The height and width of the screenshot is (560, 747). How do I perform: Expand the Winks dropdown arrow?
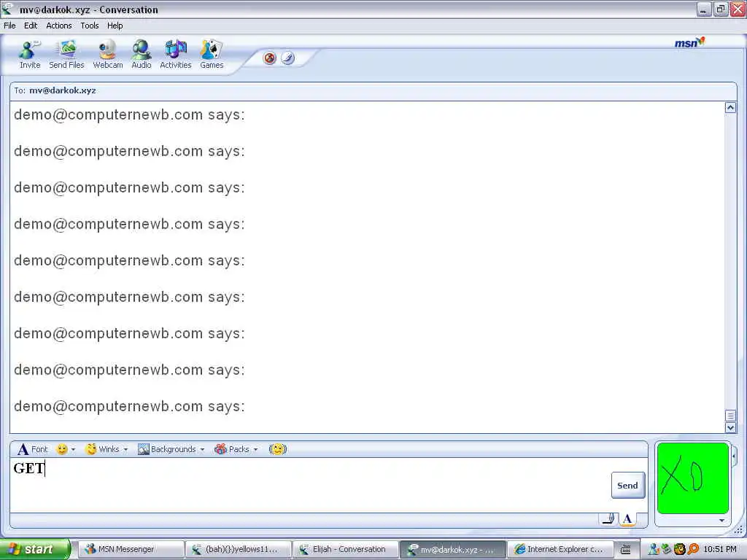[125, 449]
